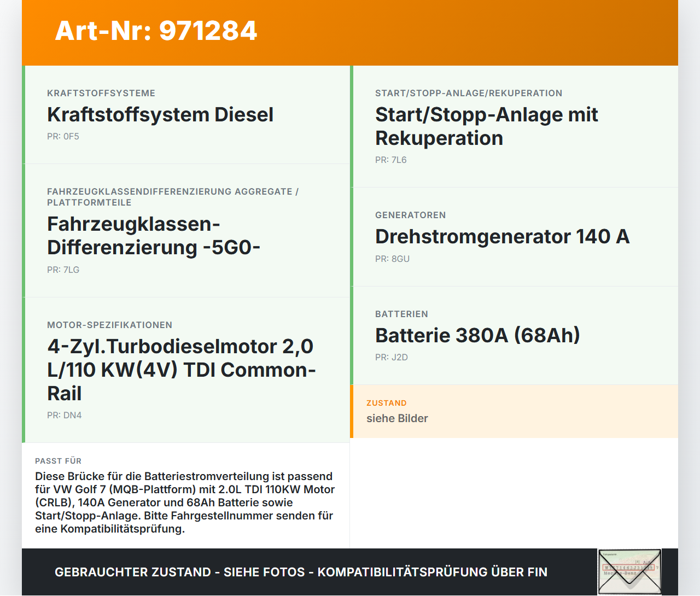The width and height of the screenshot is (700, 596).
Task: Select the Batterie 380A (68Ah) card
Action: click(514, 335)
